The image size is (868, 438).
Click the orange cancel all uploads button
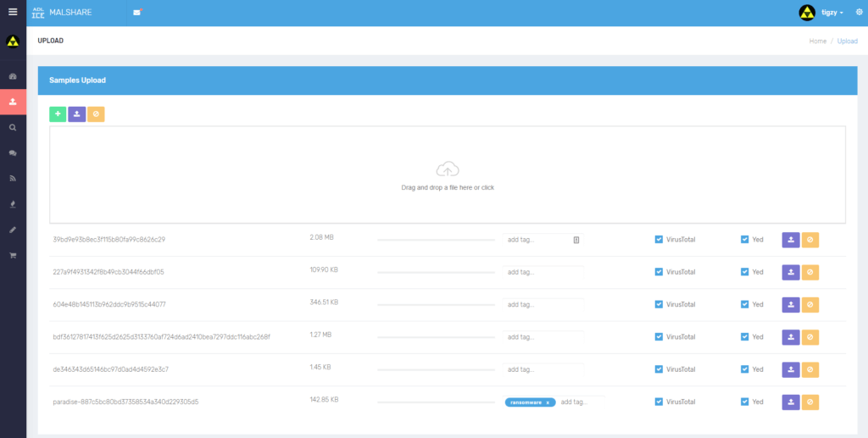click(x=96, y=114)
